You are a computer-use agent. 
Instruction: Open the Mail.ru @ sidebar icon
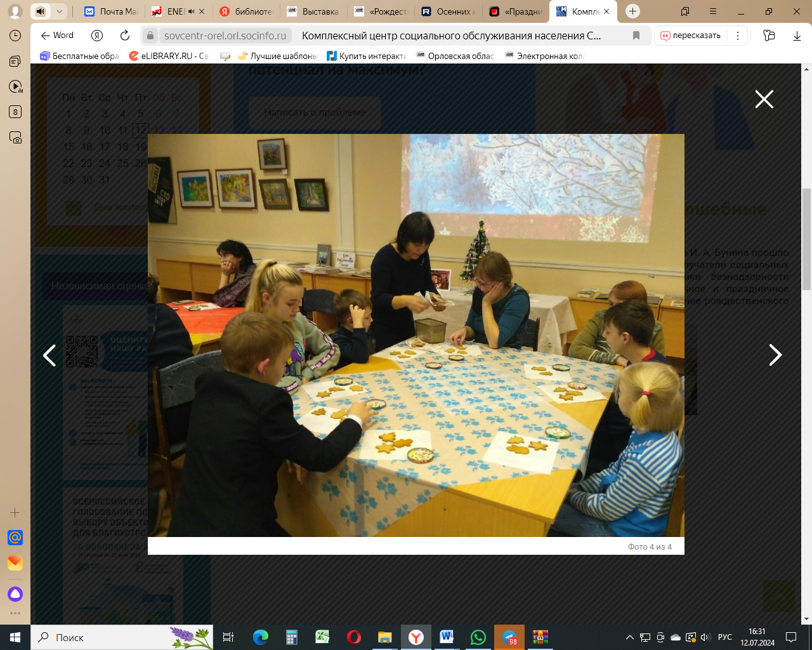[x=15, y=538]
